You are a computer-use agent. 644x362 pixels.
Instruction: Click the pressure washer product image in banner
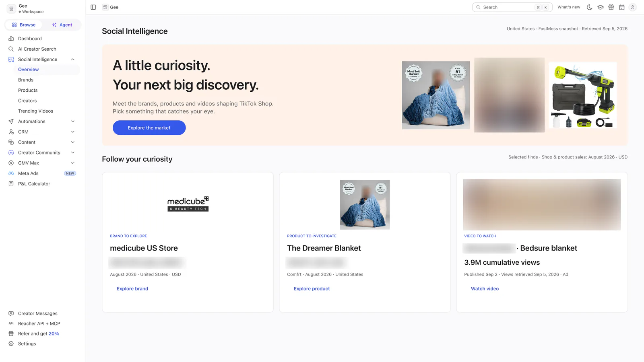point(583,95)
